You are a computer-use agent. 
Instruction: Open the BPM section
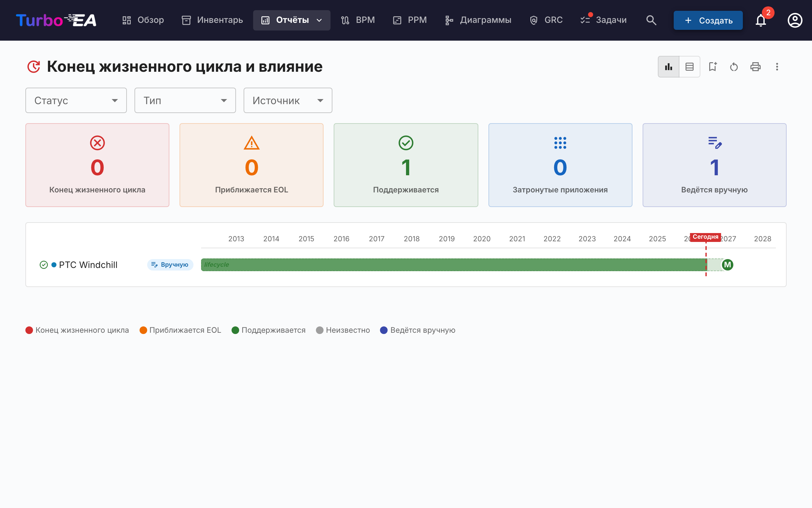pos(358,20)
